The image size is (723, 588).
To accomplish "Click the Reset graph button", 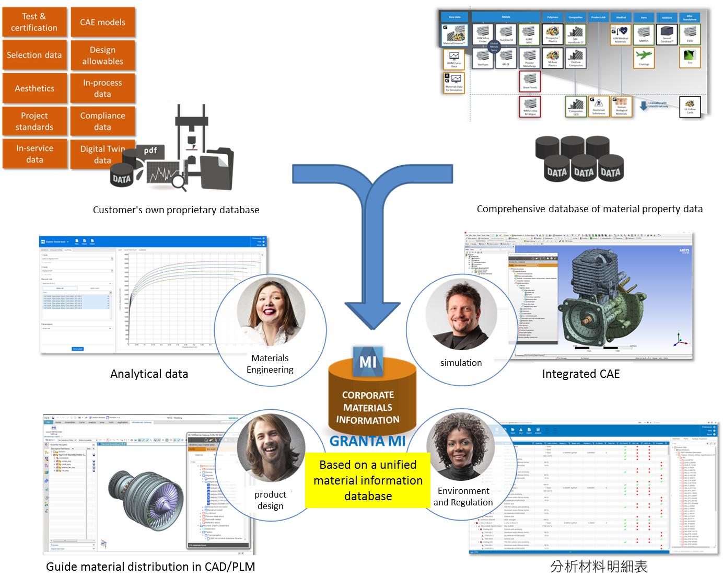I will [77, 349].
